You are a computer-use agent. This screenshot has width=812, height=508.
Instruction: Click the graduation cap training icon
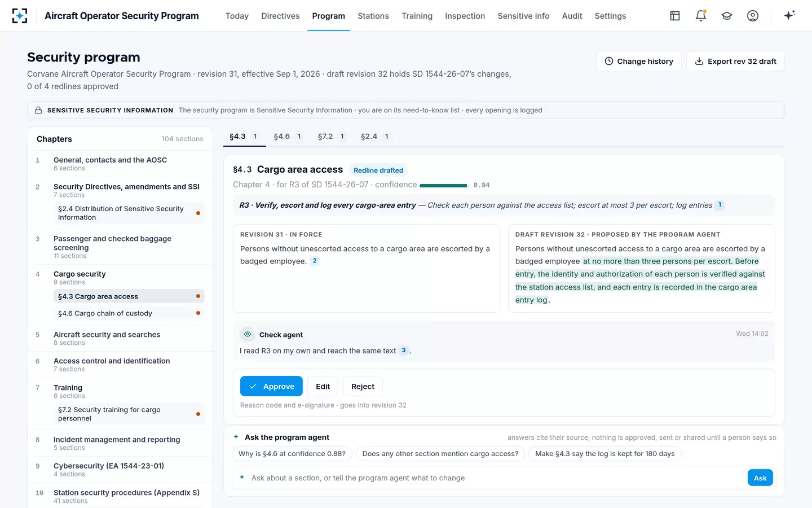point(727,16)
